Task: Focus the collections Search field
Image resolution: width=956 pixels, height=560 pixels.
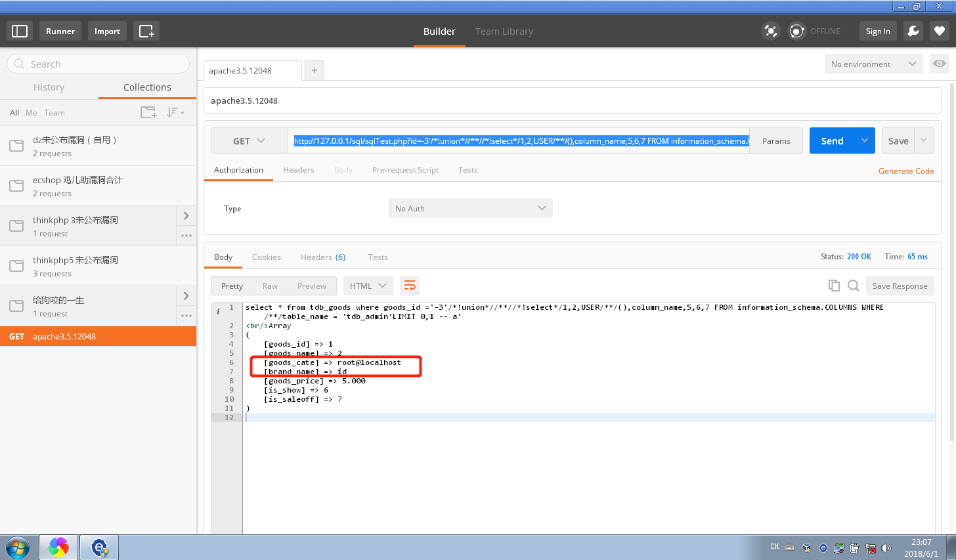Action: click(x=98, y=64)
